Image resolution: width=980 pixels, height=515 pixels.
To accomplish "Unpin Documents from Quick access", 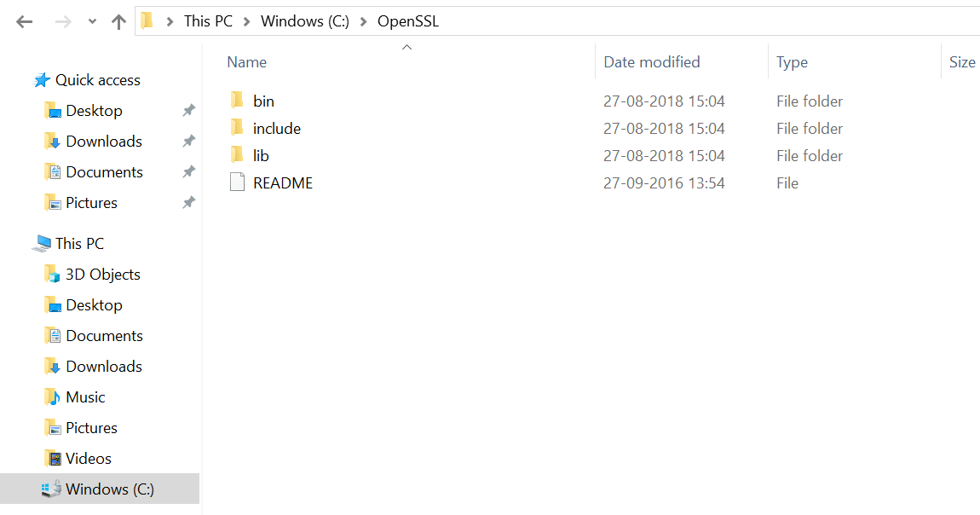I will (x=188, y=171).
